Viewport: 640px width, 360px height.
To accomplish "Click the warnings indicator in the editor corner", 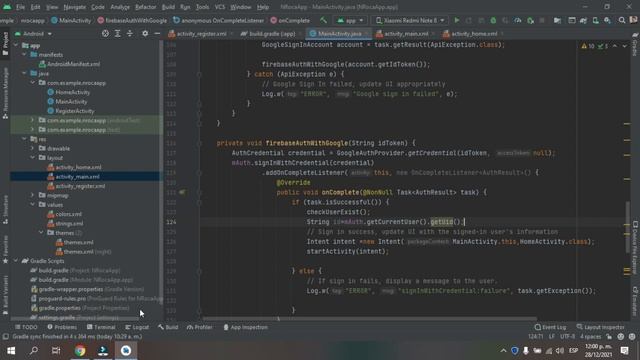I will tap(588, 46).
